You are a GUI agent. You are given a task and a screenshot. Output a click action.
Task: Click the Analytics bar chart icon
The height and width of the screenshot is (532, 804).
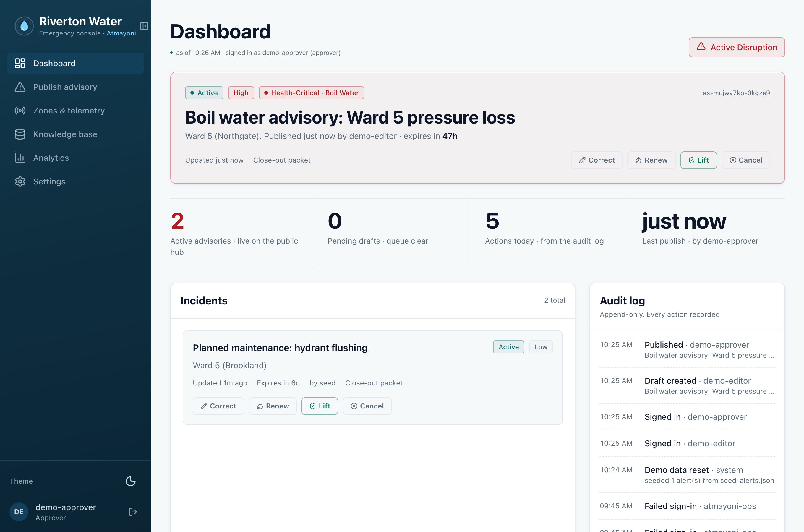click(x=20, y=158)
